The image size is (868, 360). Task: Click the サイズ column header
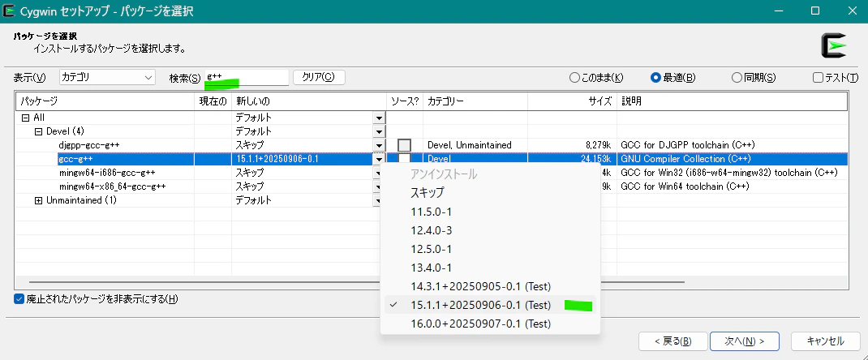[572, 101]
